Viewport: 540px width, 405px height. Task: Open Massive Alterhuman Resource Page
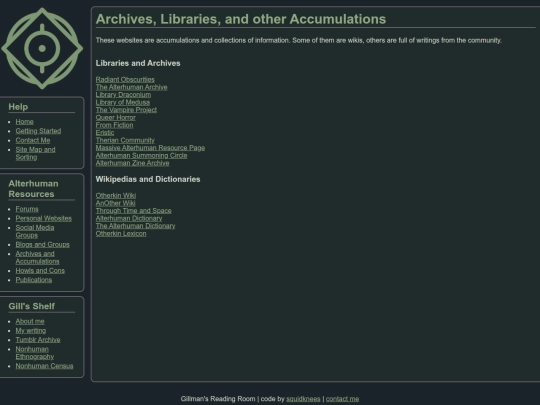(x=150, y=148)
